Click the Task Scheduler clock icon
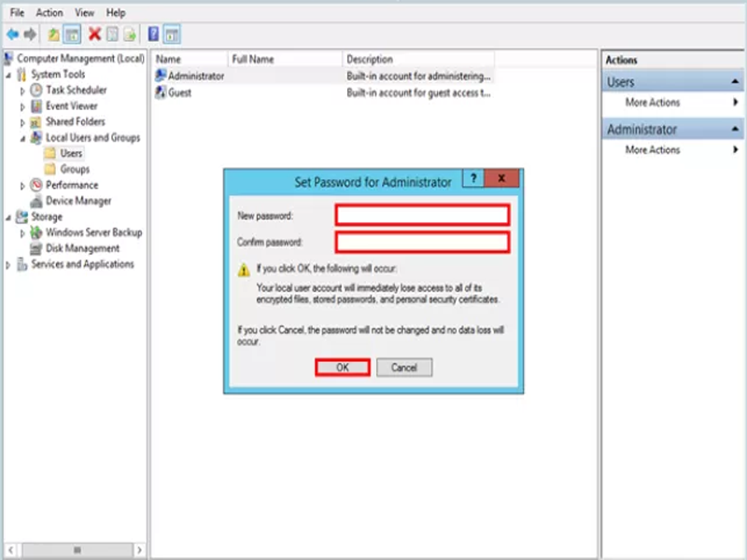Image resolution: width=747 pixels, height=560 pixels. coord(36,90)
